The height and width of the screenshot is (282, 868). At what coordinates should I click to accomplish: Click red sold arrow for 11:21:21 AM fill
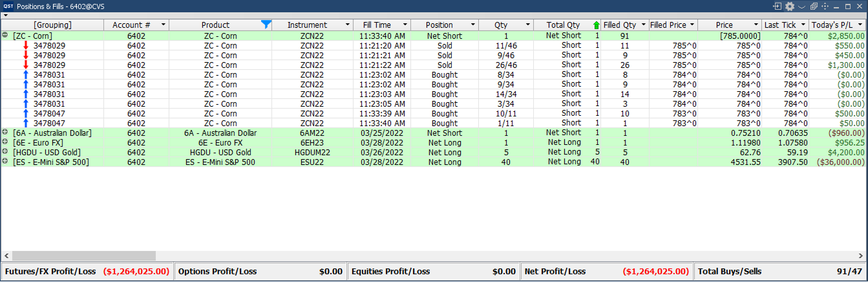pos(25,56)
